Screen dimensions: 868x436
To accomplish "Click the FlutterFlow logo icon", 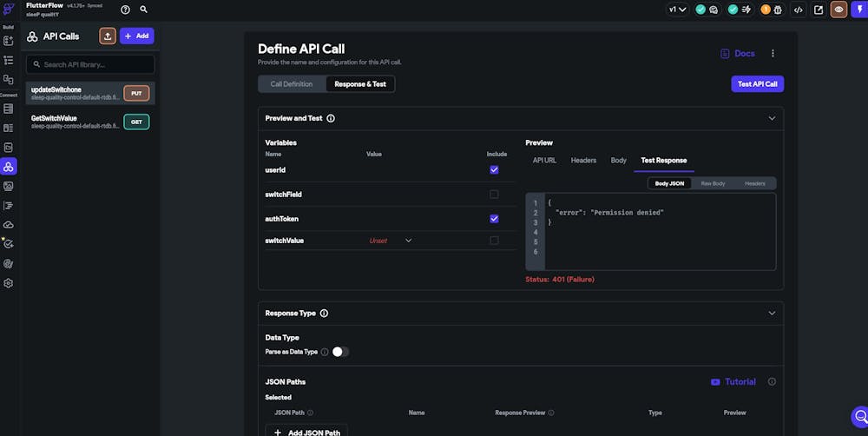I will 9,10.
